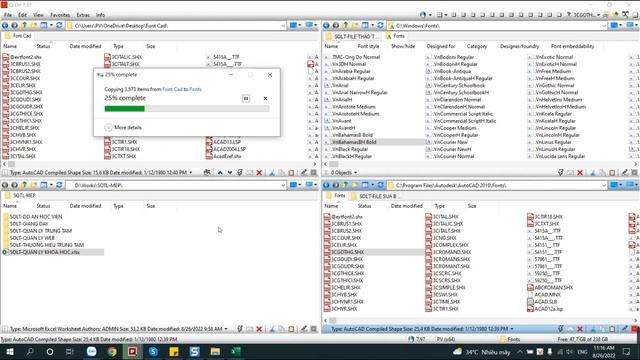Follow the Font Cad link in copy dialog
640x360 pixels.
pyautogui.click(x=172, y=89)
